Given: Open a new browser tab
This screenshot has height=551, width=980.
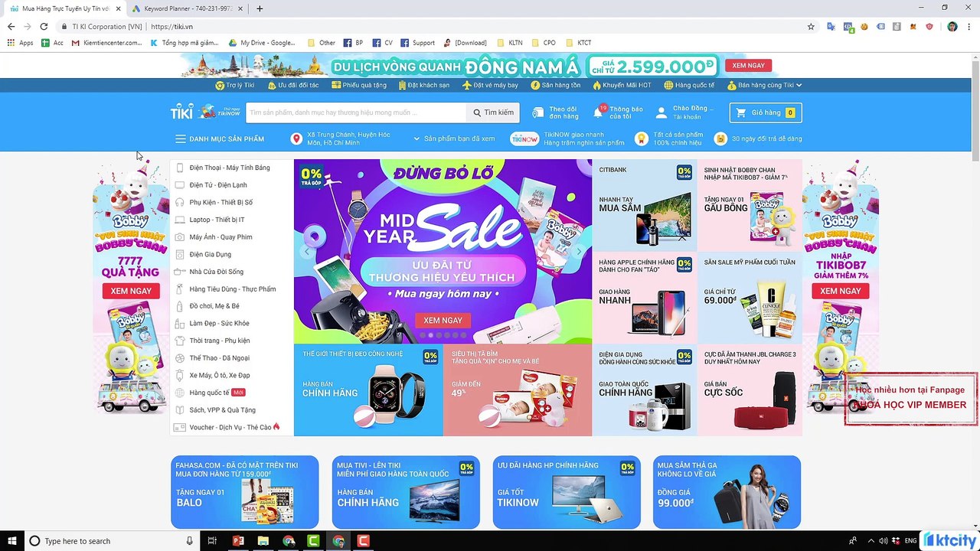Looking at the screenshot, I should 260,8.
